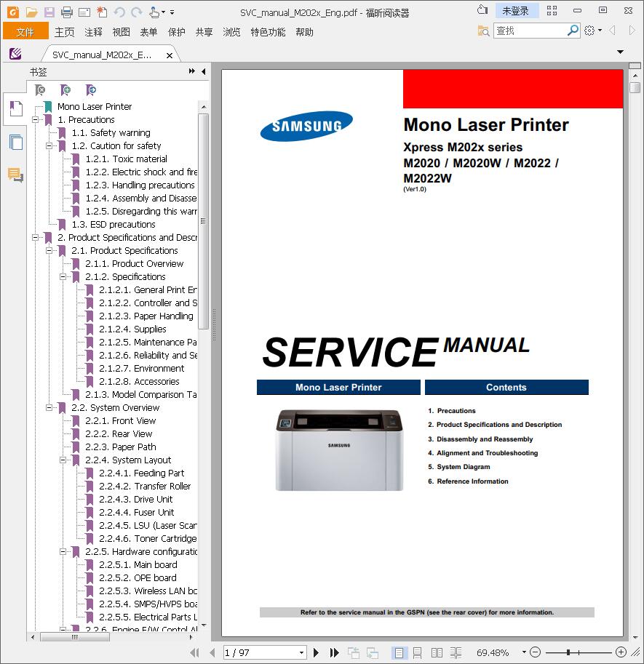644x664 pixels.
Task: Open the tab list arrow at right of tab bar
Action: click(620, 52)
